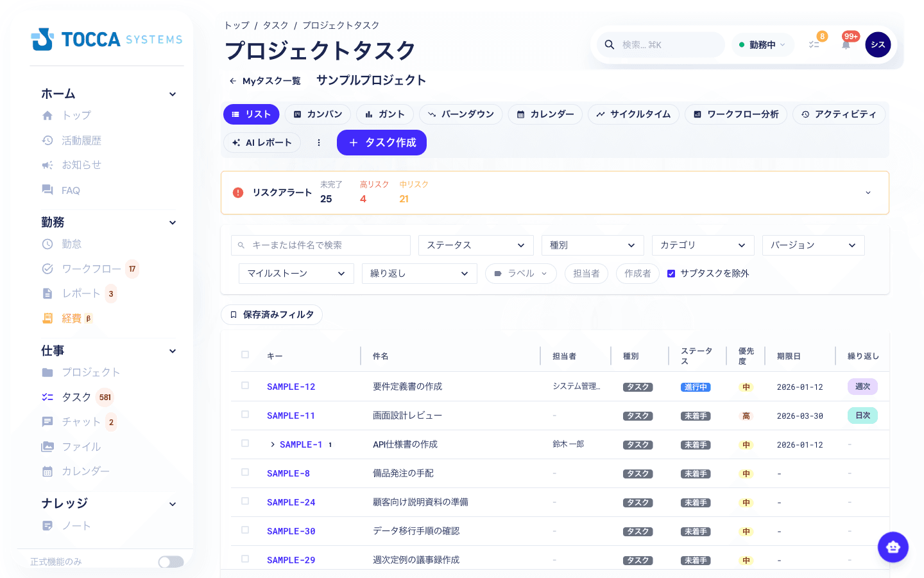Go back to Myタスク一覧
Image resolution: width=924 pixels, height=578 pixels.
(265, 81)
